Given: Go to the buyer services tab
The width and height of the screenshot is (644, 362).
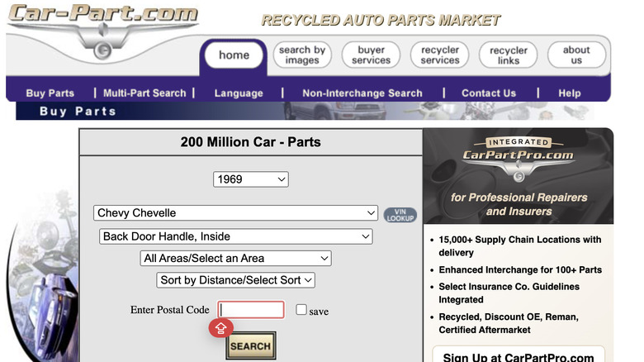Looking at the screenshot, I should pos(371,55).
